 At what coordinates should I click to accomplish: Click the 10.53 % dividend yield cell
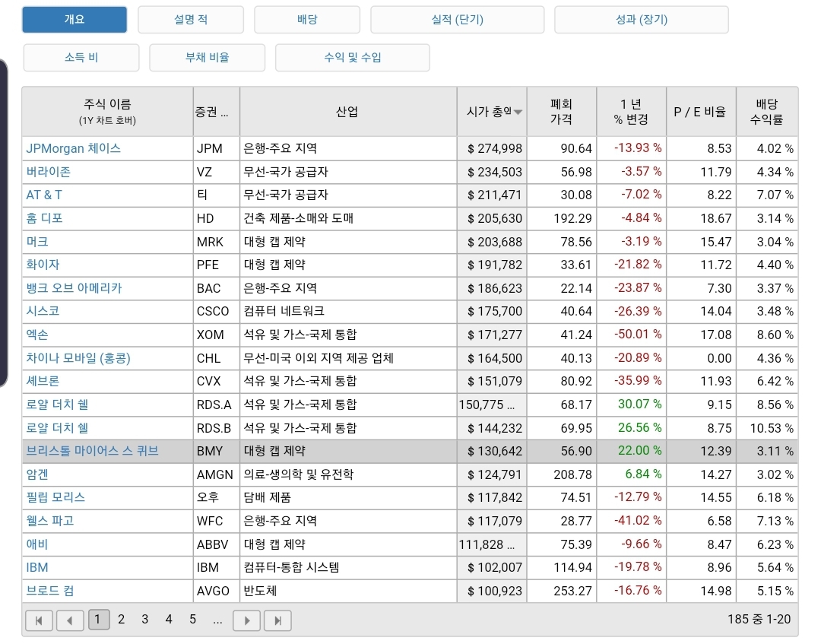coord(766,428)
